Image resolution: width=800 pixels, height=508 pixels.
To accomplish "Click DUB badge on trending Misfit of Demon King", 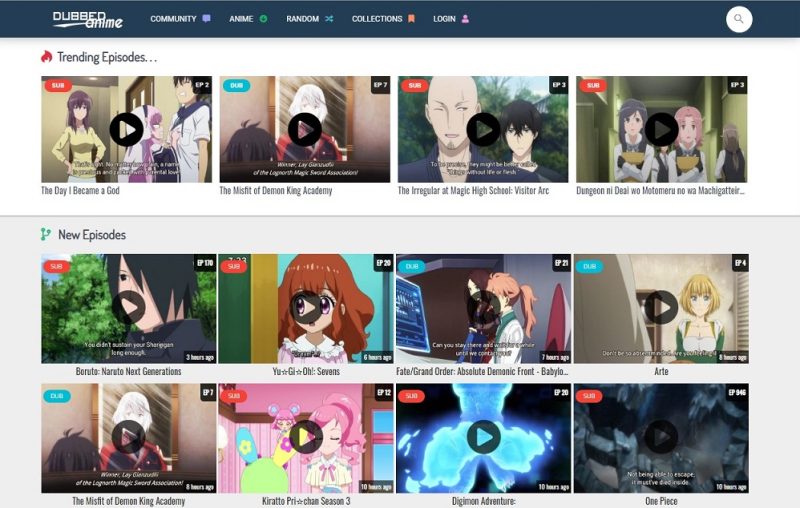I will [236, 85].
